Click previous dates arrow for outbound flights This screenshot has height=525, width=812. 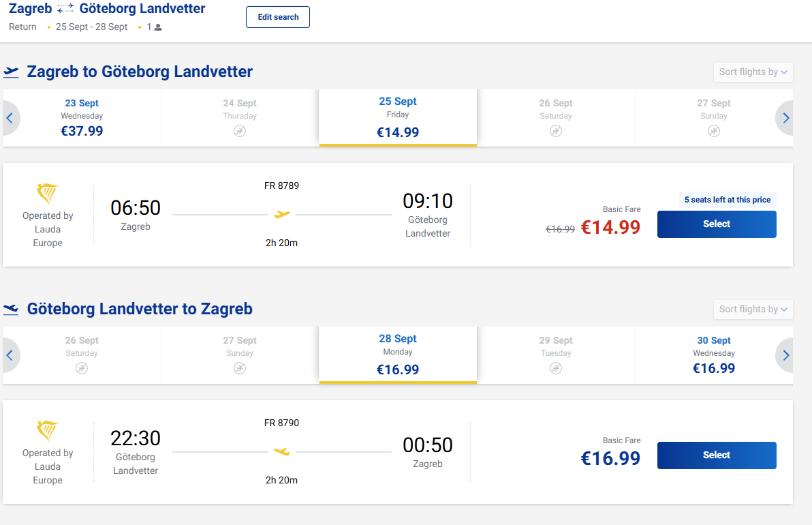coord(10,118)
